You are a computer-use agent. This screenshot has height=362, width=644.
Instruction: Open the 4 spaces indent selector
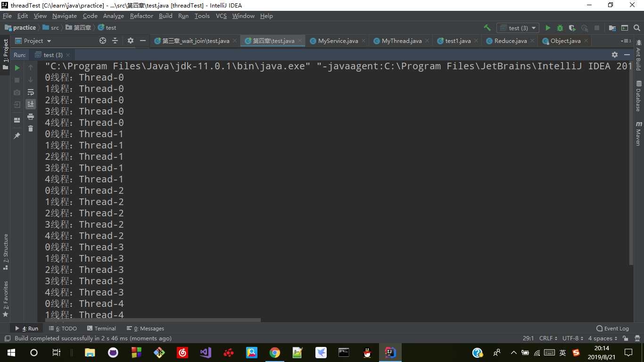[603, 338]
